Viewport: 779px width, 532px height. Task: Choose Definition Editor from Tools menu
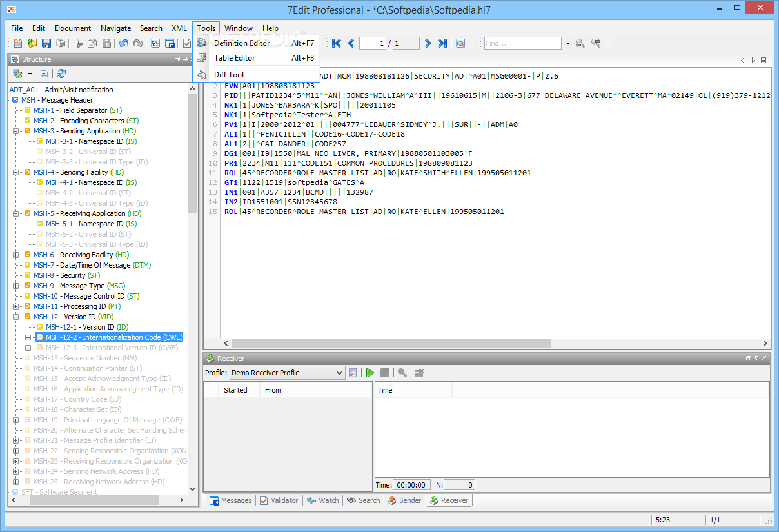pyautogui.click(x=242, y=43)
